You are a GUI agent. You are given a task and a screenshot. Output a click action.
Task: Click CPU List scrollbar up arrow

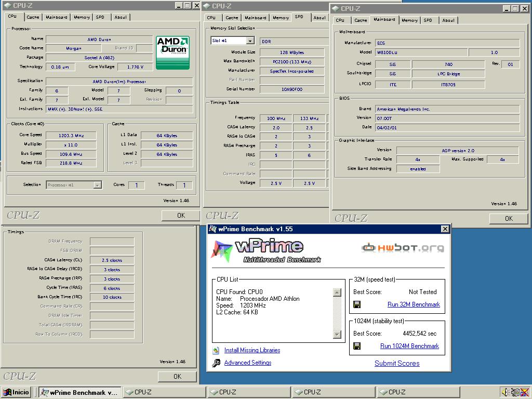point(337,292)
